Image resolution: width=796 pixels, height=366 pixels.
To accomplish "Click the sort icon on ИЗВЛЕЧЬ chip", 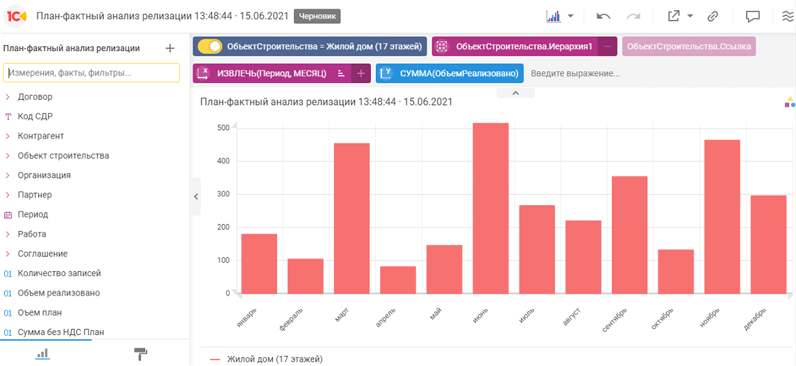I will [x=341, y=74].
